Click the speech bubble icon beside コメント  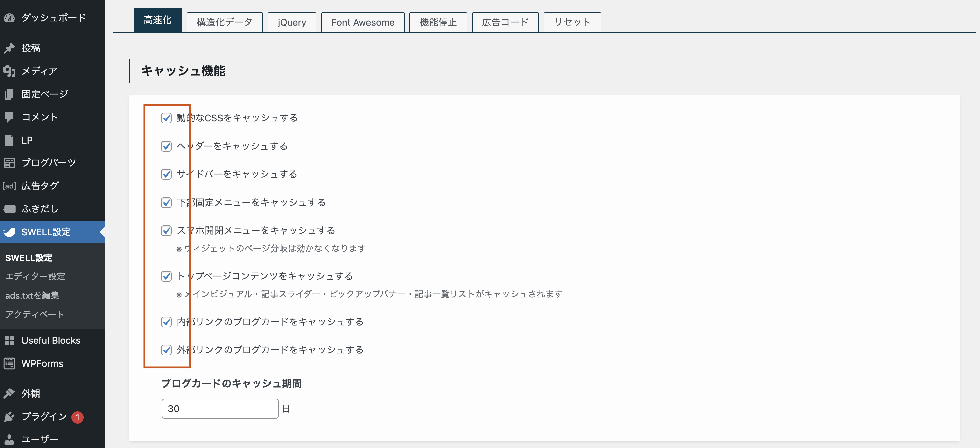(9, 117)
